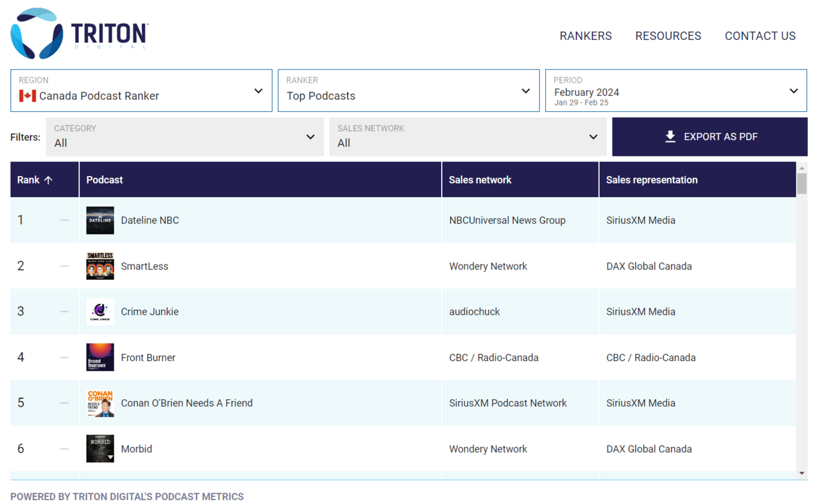Click the Canada flag icon in Region
This screenshot has width=821, height=504.
(27, 96)
